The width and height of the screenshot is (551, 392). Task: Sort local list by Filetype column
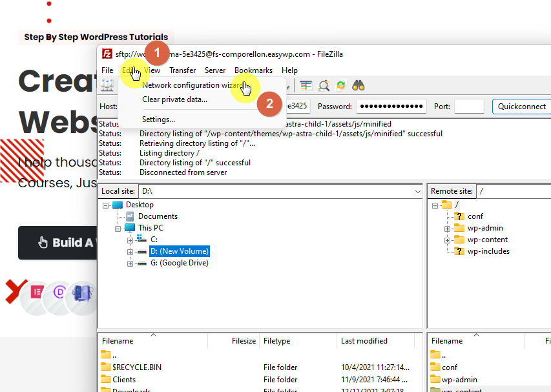(x=298, y=341)
